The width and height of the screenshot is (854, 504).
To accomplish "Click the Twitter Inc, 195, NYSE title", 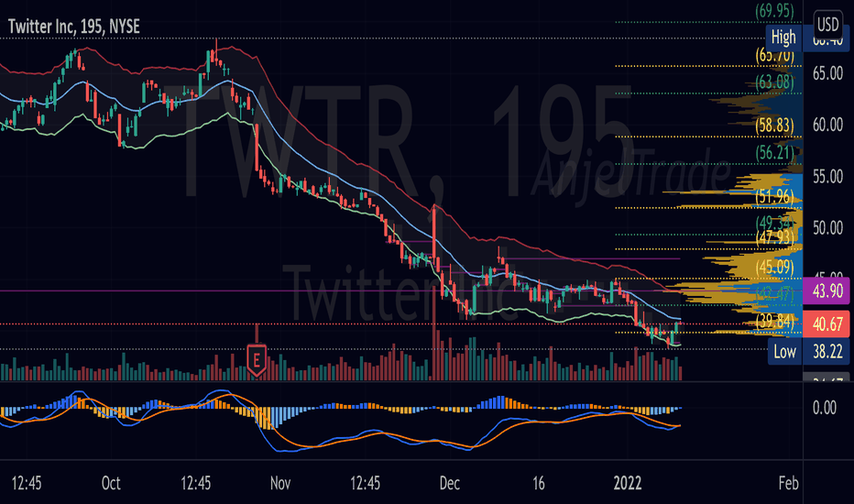I will 74,27.
